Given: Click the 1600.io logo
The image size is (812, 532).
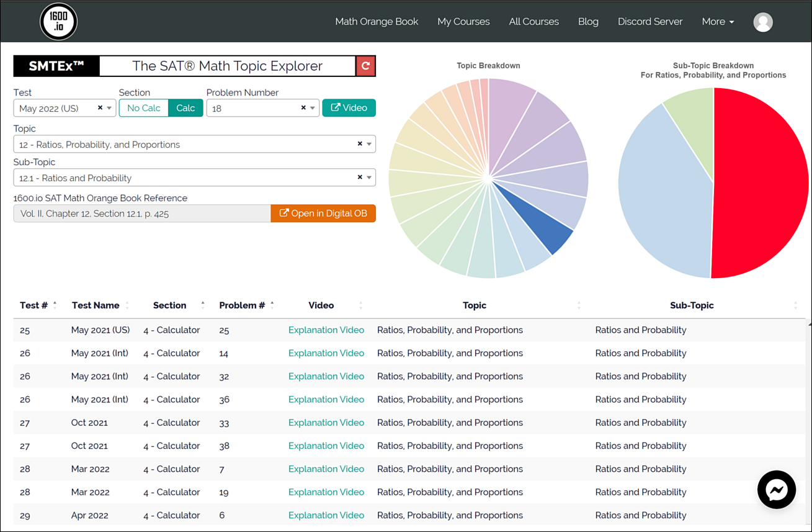Looking at the screenshot, I should (x=58, y=22).
